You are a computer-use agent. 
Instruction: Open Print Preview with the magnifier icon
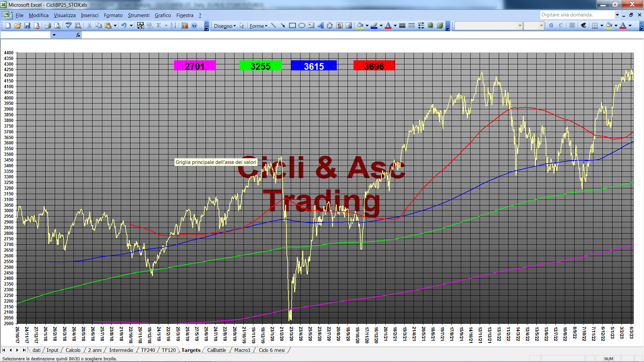pos(57,25)
